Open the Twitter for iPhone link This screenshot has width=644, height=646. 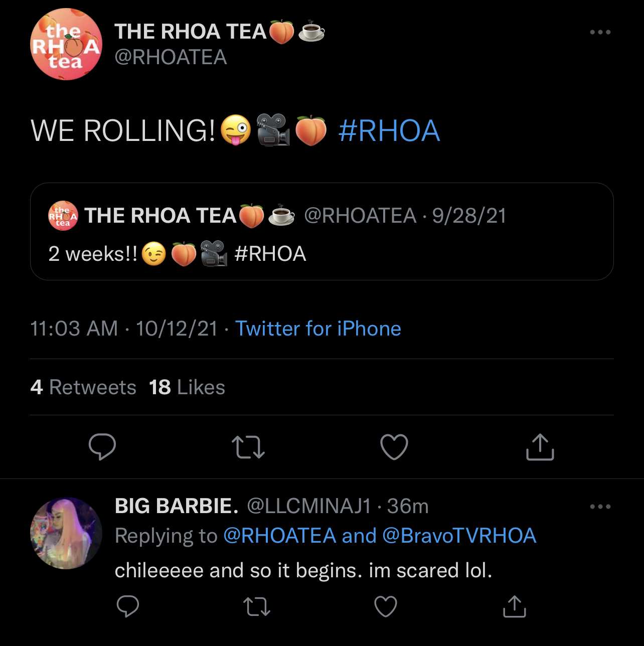click(318, 329)
